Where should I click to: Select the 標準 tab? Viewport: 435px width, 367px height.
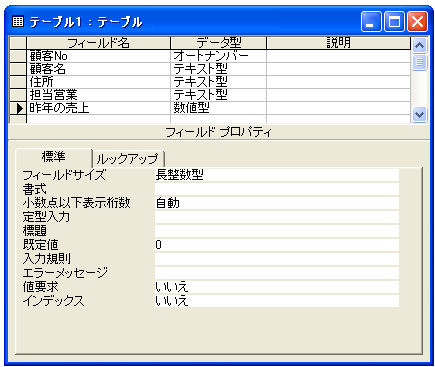pyautogui.click(x=54, y=157)
